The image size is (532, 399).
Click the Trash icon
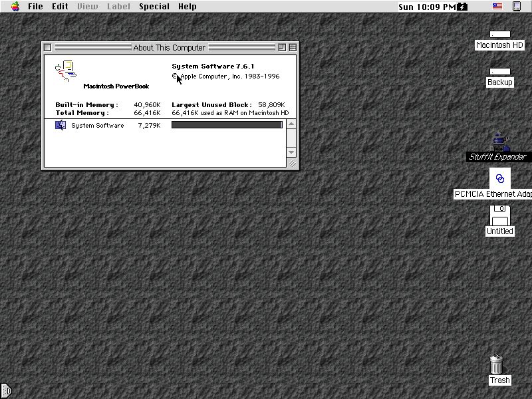click(496, 364)
